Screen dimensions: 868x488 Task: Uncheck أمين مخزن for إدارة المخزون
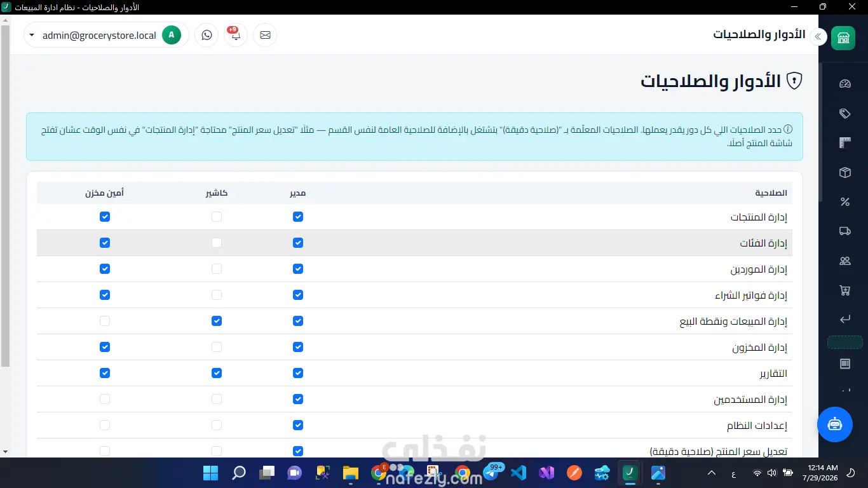(x=105, y=347)
